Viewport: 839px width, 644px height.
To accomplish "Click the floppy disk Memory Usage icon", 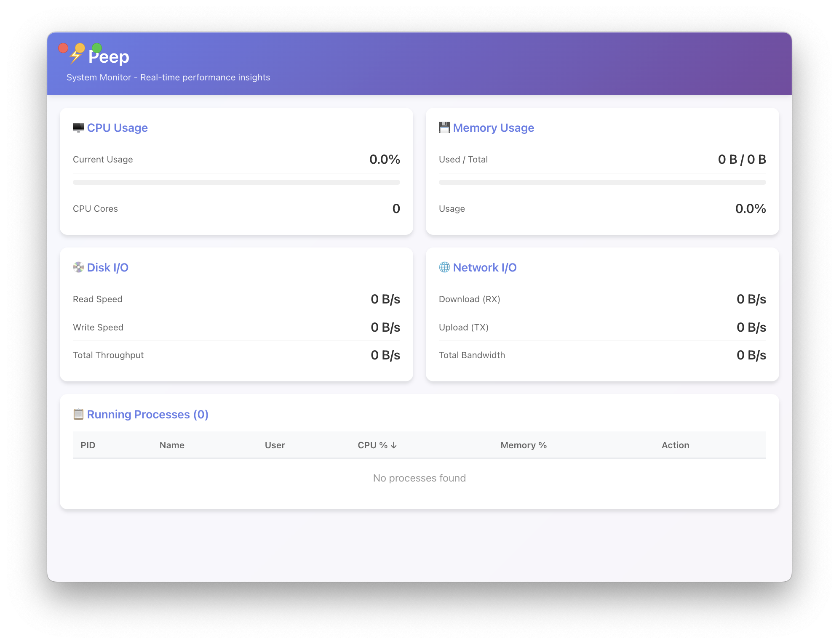I will [444, 128].
